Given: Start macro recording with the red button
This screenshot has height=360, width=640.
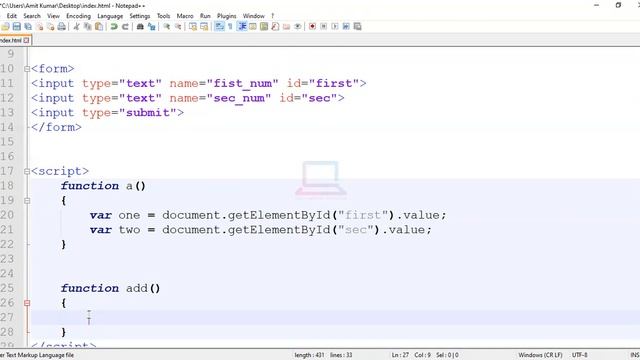Looking at the screenshot, I should [x=312, y=27].
